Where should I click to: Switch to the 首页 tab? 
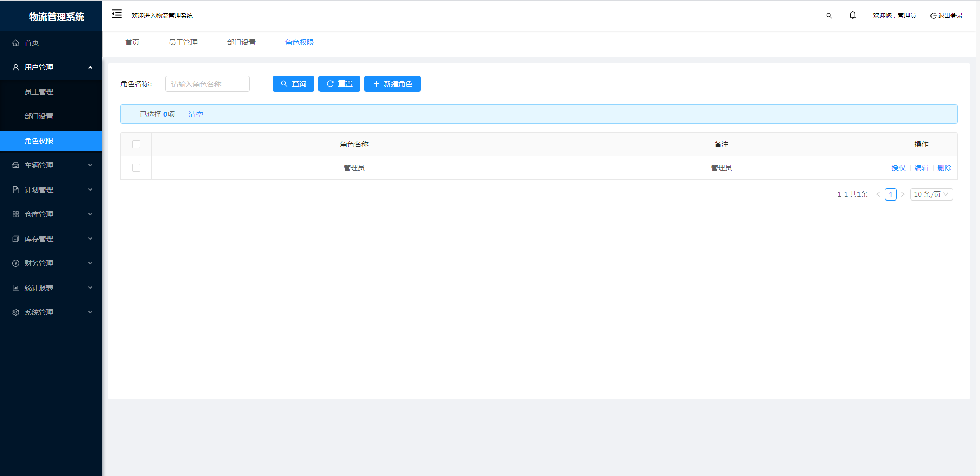tap(132, 42)
